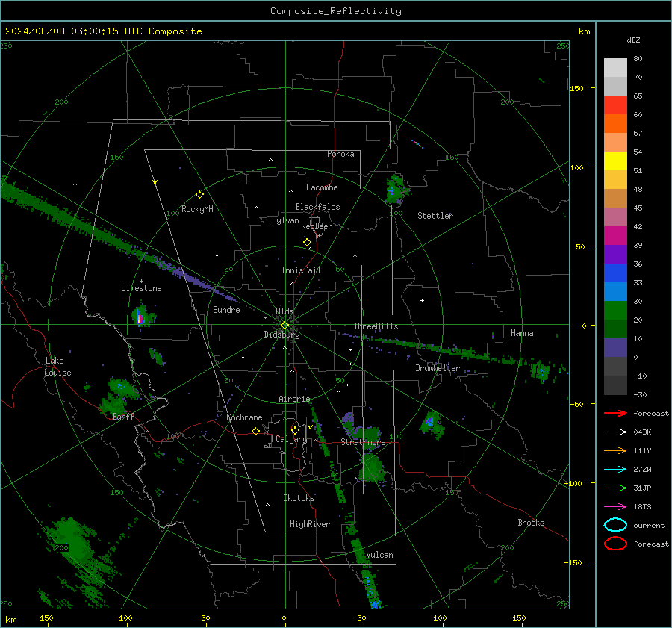Click the Lacombe town label

point(322,187)
